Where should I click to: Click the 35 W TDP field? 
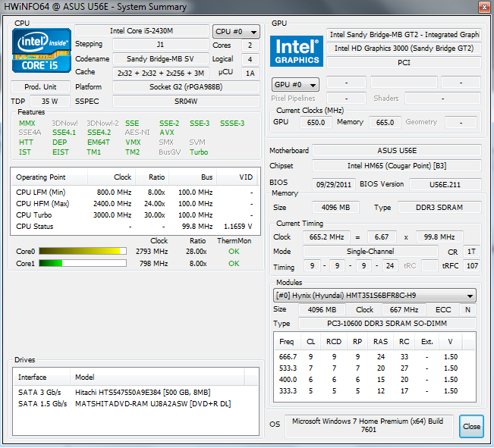pyautogui.click(x=50, y=102)
